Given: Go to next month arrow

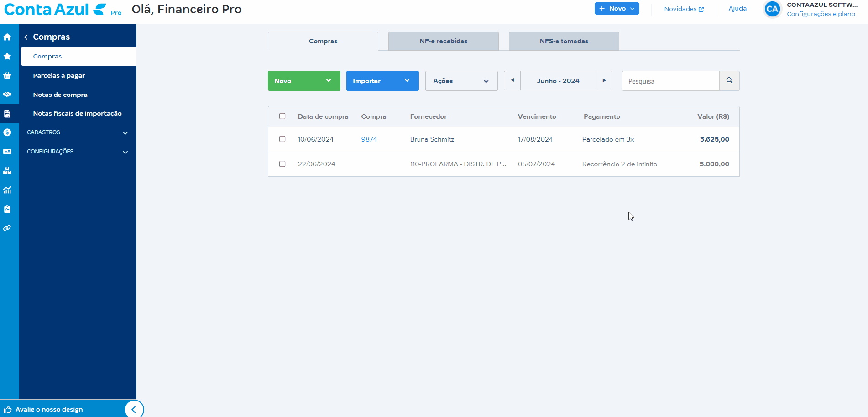Looking at the screenshot, I should [x=604, y=81].
